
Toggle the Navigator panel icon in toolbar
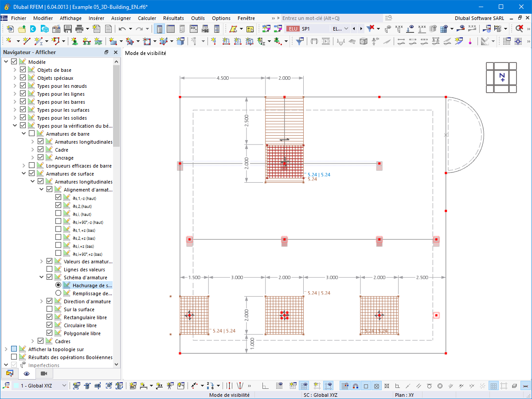pyautogui.click(x=159, y=29)
